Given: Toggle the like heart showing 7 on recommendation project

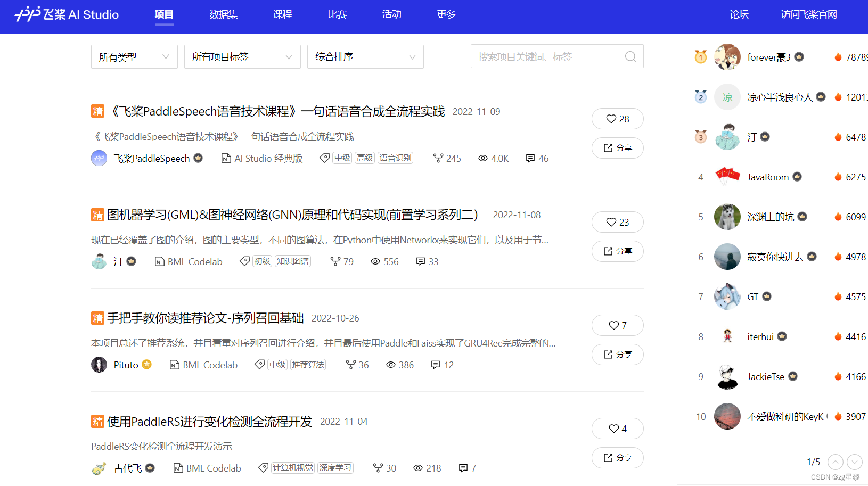Looking at the screenshot, I should 617,325.
